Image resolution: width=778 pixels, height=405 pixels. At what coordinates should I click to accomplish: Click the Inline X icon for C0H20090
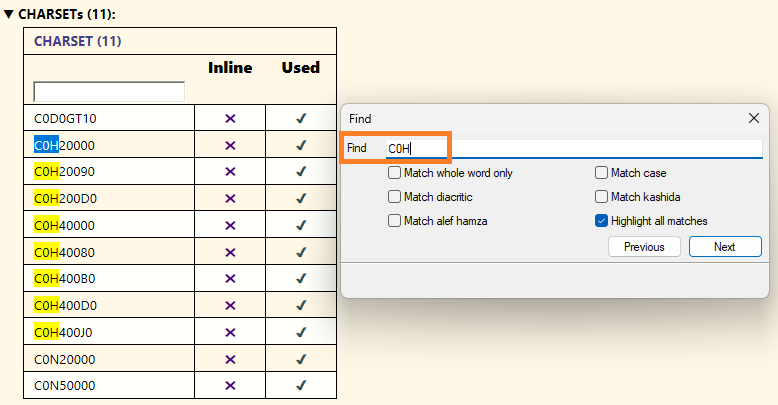click(230, 172)
